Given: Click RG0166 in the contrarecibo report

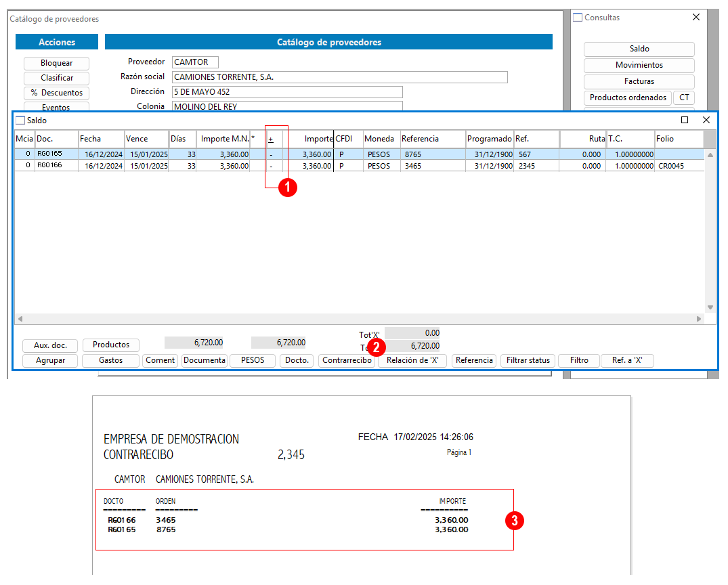Looking at the screenshot, I should [x=122, y=521].
